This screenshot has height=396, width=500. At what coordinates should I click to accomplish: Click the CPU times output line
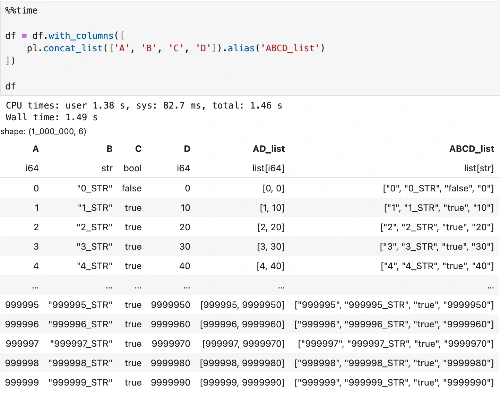pos(144,106)
